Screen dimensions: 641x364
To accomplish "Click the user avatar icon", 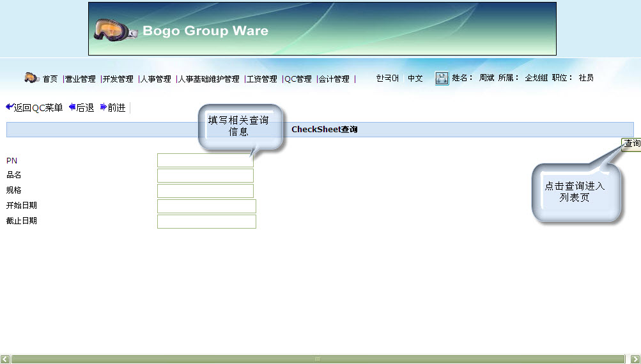I will (442, 78).
